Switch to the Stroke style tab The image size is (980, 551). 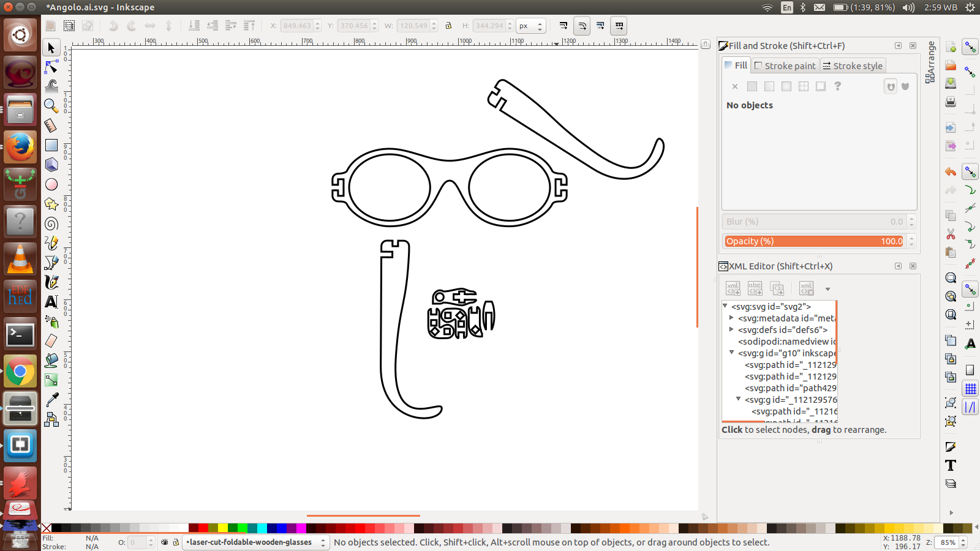click(x=853, y=66)
